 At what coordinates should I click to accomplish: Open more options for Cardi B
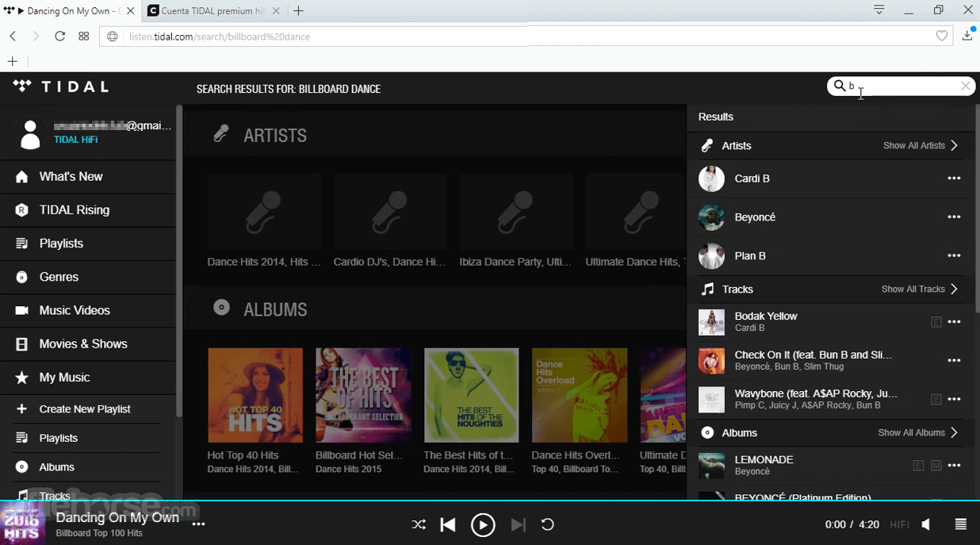tap(954, 178)
